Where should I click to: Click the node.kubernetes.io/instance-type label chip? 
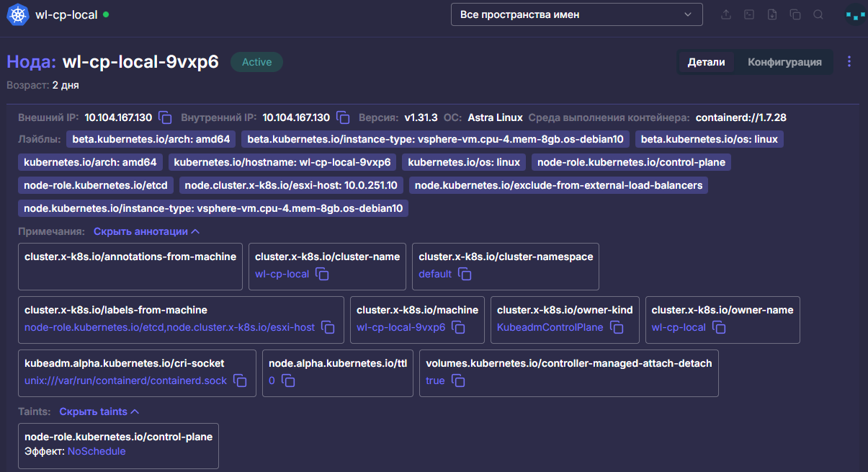[x=213, y=208]
